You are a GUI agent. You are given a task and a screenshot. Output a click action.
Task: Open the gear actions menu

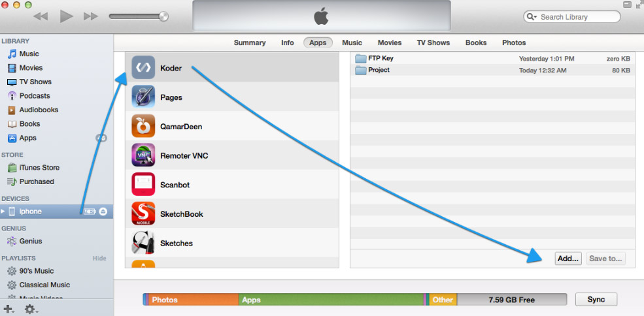click(31, 309)
